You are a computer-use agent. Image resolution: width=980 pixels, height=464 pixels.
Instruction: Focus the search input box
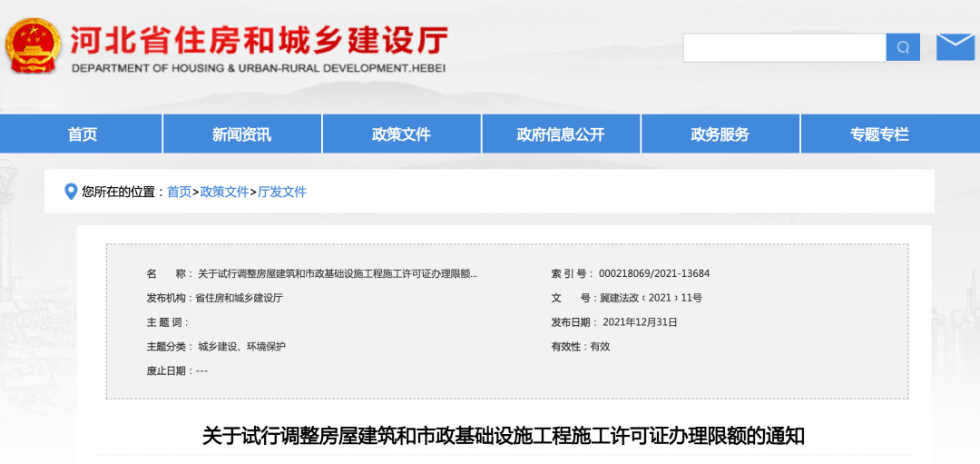[784, 47]
